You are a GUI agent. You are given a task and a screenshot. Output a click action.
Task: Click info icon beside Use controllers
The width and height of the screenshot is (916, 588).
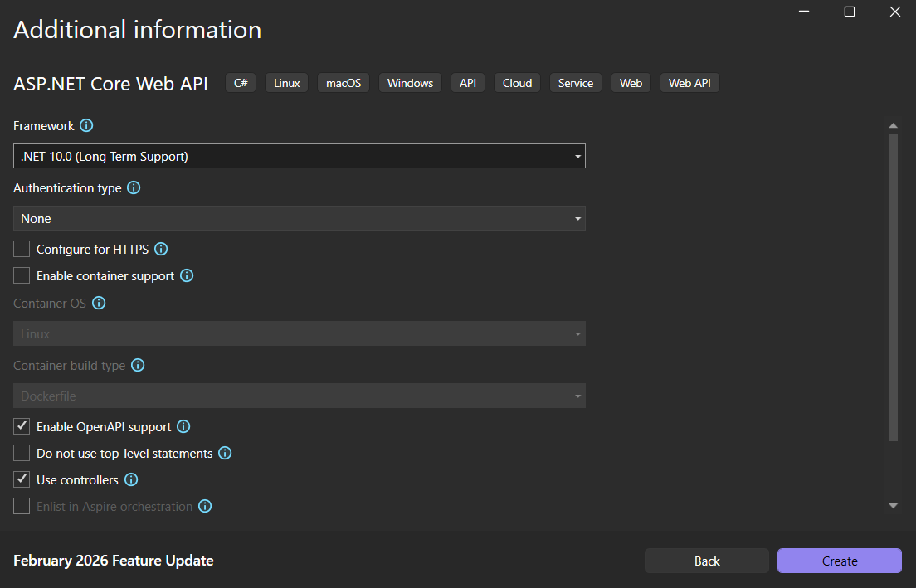(130, 479)
